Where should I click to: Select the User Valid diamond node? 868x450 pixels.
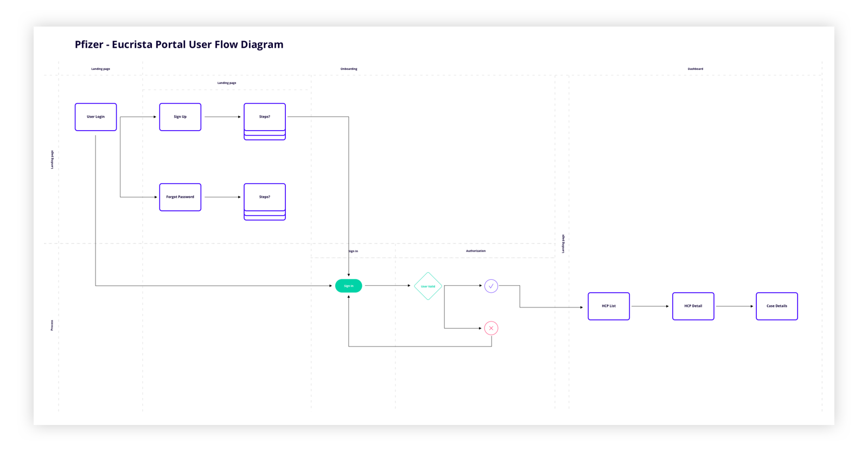point(428,286)
